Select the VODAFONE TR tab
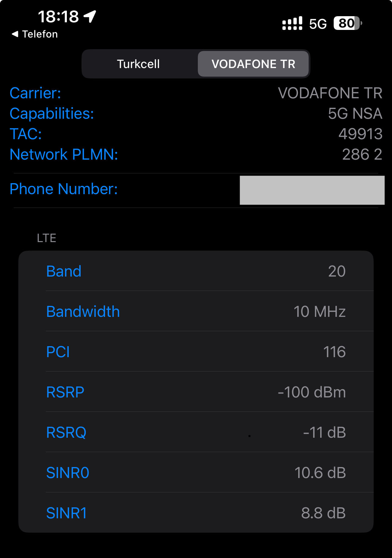The image size is (392, 558). pyautogui.click(x=253, y=64)
